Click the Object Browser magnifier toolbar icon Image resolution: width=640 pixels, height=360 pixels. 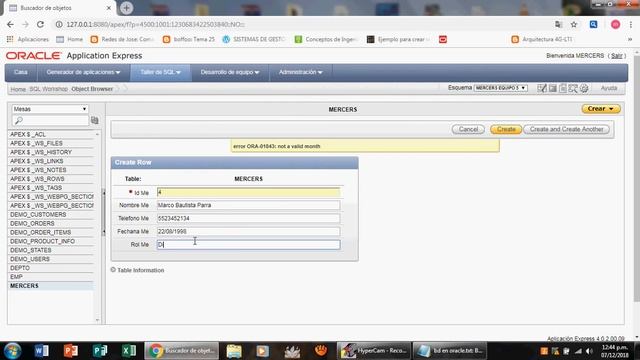[573, 88]
